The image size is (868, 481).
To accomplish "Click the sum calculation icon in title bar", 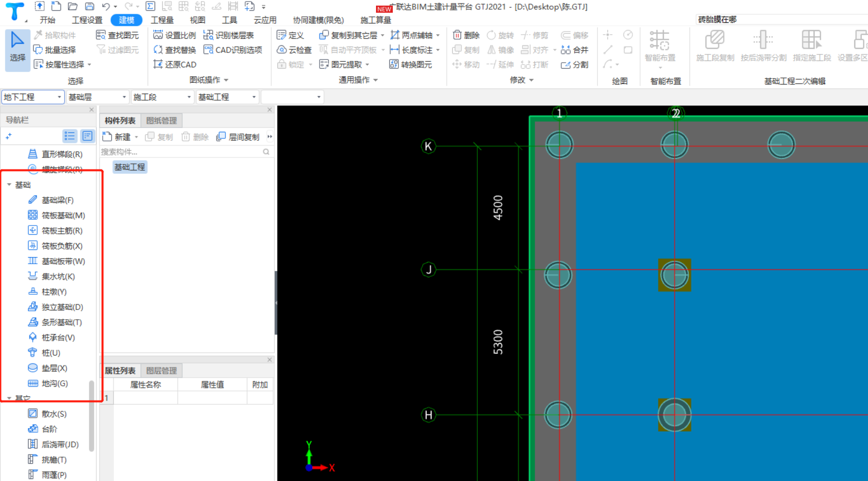I will coord(150,6).
